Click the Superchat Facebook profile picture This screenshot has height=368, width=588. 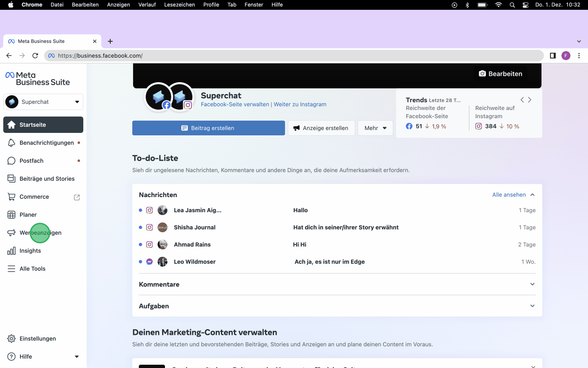click(x=158, y=96)
